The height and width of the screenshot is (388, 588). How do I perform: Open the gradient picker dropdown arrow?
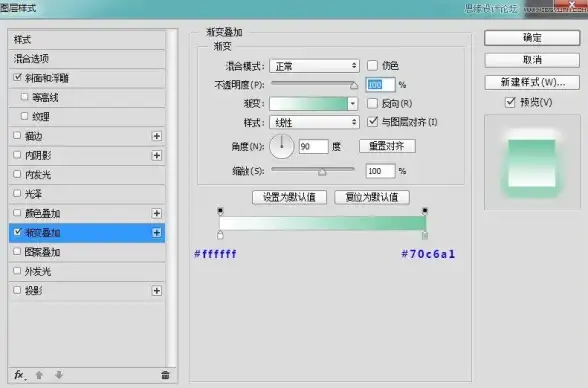352,103
